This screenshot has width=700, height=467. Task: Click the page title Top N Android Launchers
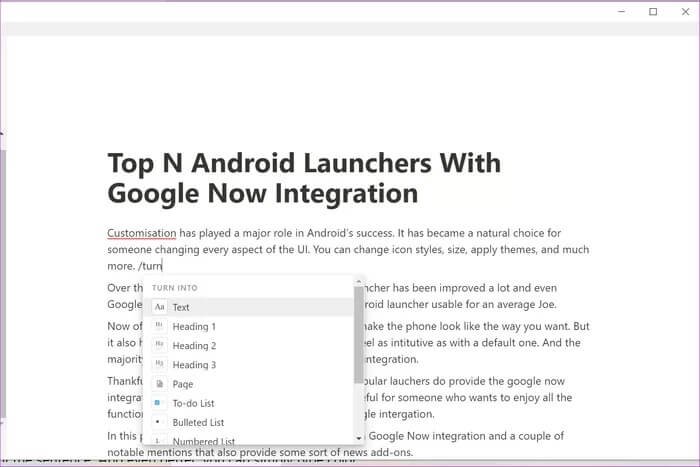(304, 178)
